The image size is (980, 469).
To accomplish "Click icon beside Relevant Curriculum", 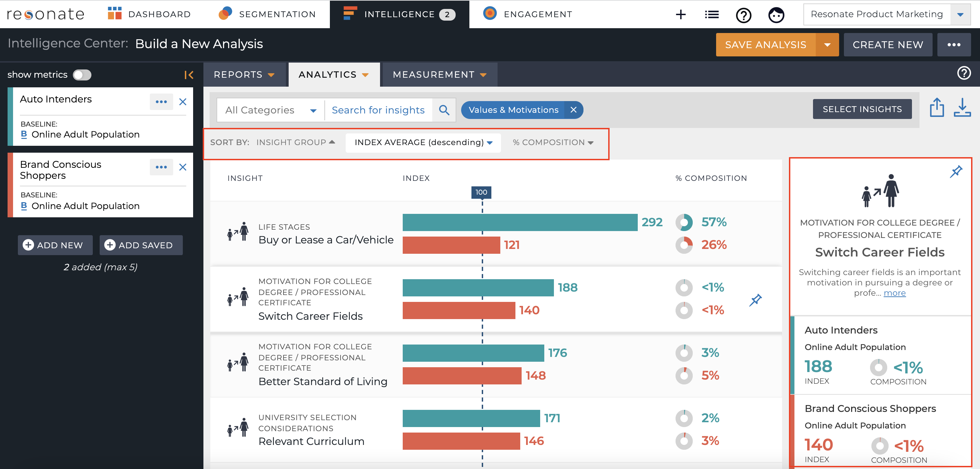I will point(238,427).
